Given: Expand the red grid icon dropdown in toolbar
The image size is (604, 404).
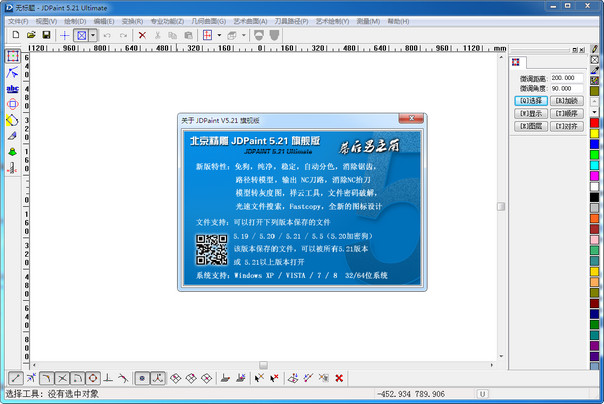Looking at the screenshot, I should (x=219, y=34).
